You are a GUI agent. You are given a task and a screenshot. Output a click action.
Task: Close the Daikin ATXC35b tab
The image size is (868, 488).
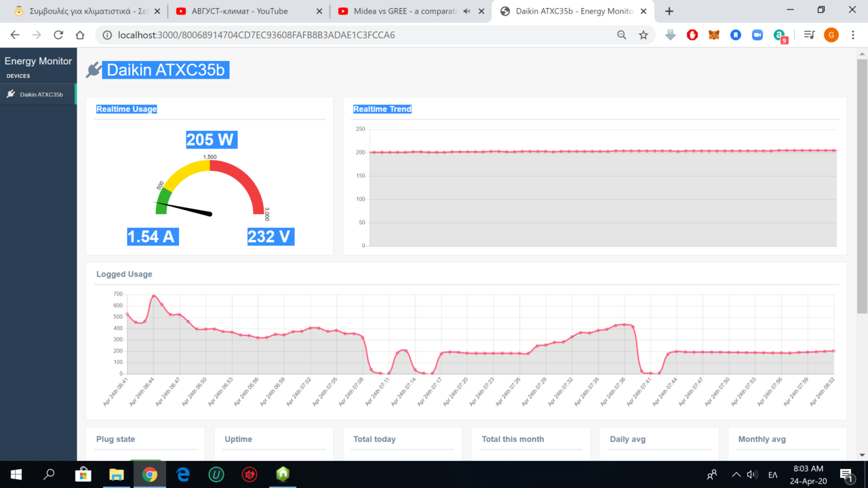coord(644,12)
